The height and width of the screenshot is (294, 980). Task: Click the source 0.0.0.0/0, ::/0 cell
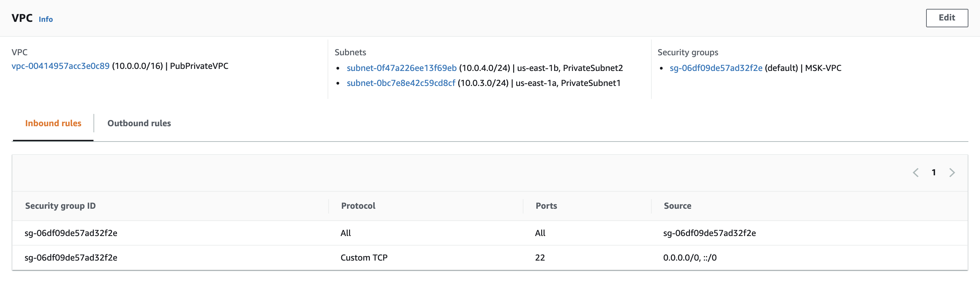tap(690, 258)
